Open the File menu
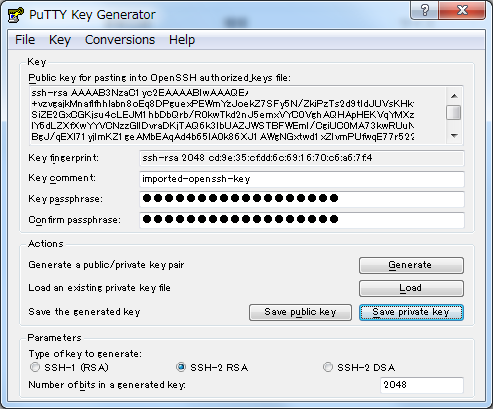Viewport: 493px width, 409px height. pos(25,40)
